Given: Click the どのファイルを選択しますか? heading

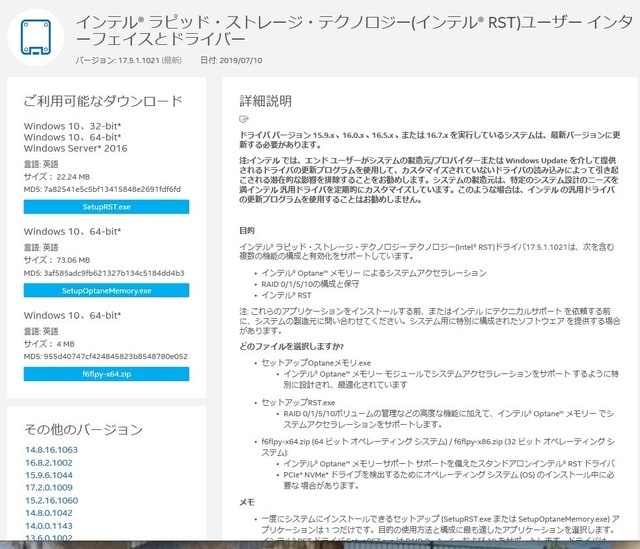Looking at the screenshot, I should [291, 347].
